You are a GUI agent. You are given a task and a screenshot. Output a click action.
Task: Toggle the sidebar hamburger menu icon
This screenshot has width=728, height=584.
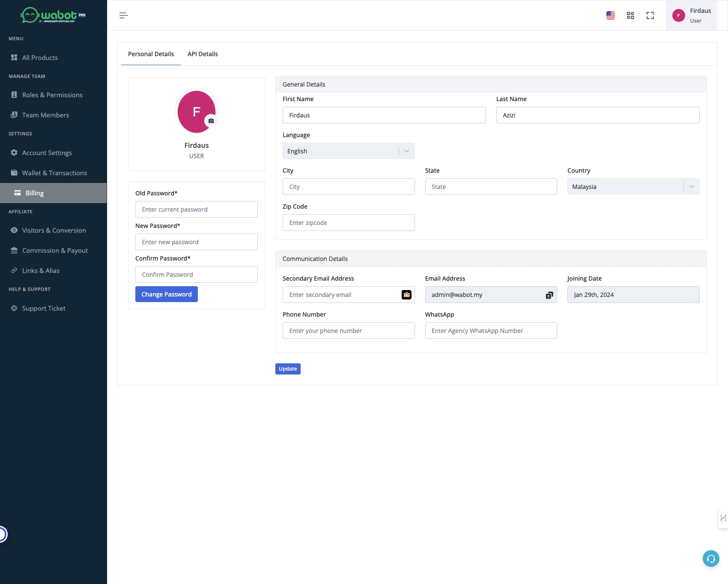tap(123, 15)
